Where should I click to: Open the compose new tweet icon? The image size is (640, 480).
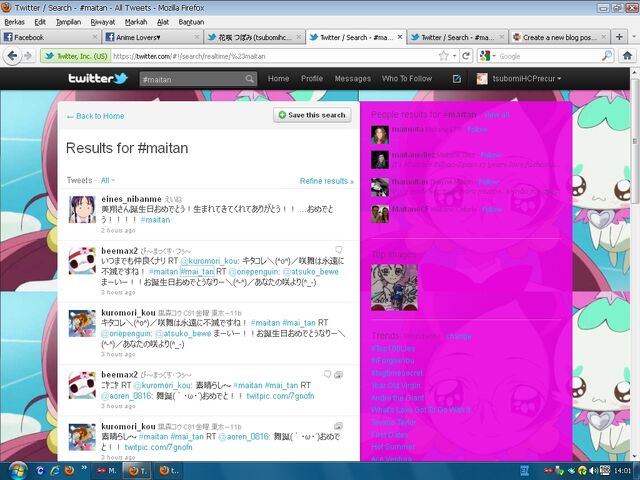tap(457, 78)
